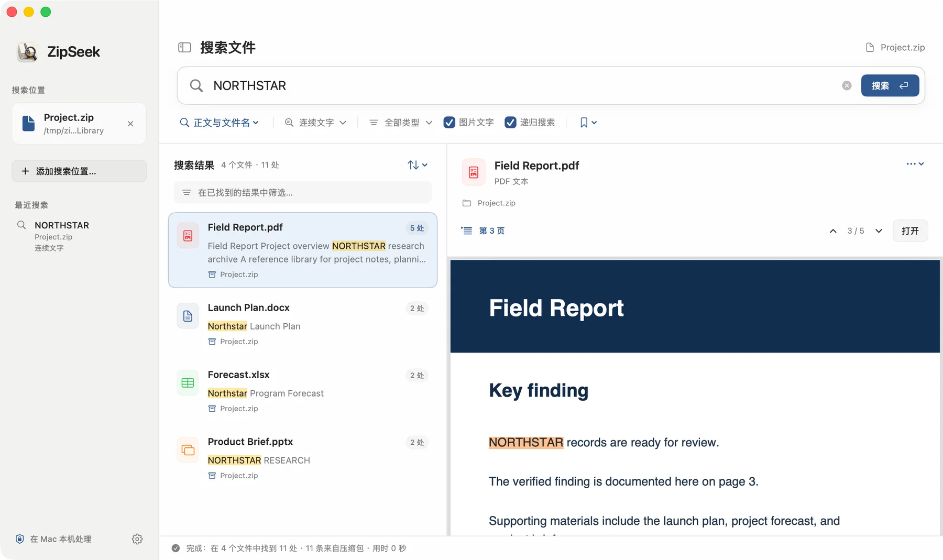The image size is (943, 560).
Task: Click the folder icon beside Project.zip path
Action: point(467,203)
